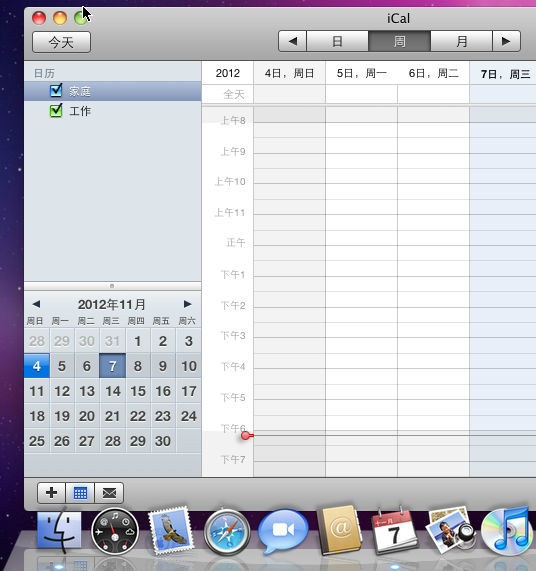Click the 日历 sidebar heading
The width and height of the screenshot is (536, 571).
coord(44,73)
